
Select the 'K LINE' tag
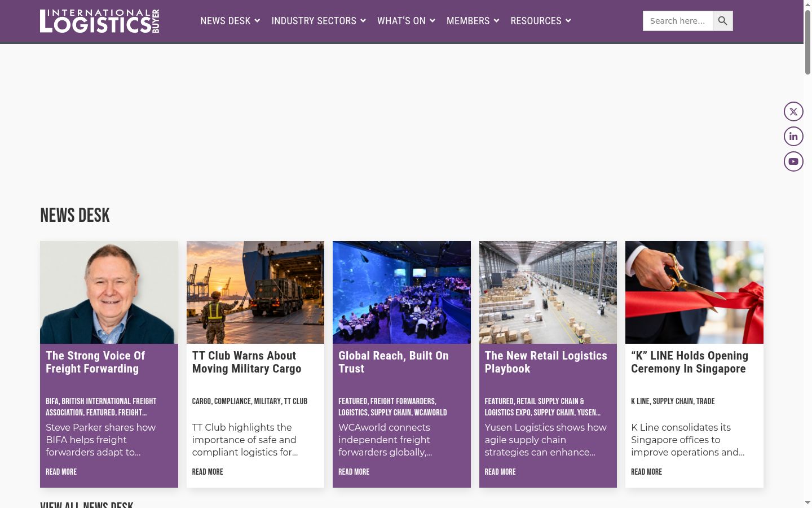[640, 401]
